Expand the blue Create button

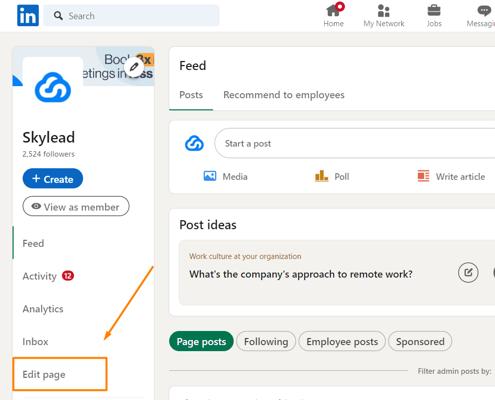tap(53, 179)
